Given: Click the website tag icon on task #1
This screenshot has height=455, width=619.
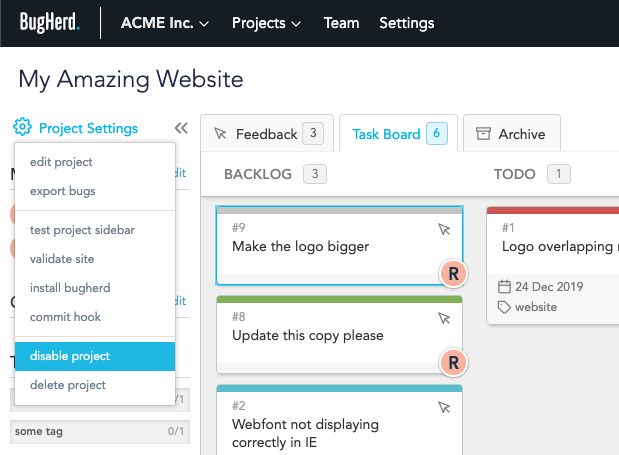Looking at the screenshot, I should [x=505, y=307].
